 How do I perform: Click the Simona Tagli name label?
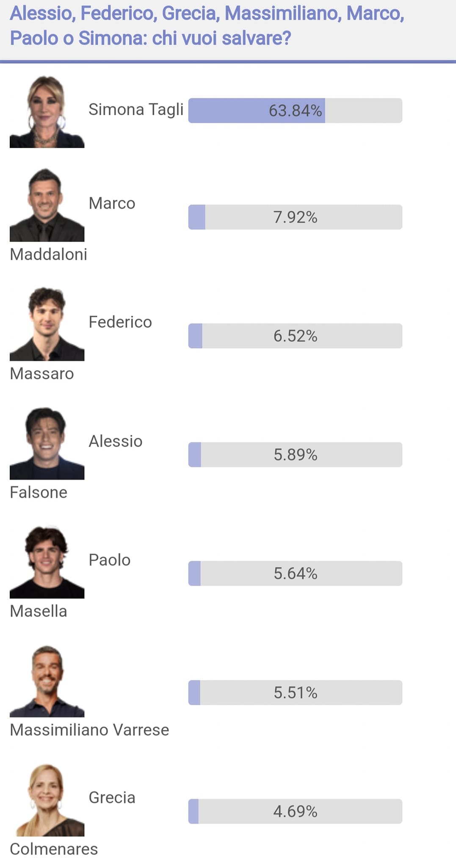(136, 110)
